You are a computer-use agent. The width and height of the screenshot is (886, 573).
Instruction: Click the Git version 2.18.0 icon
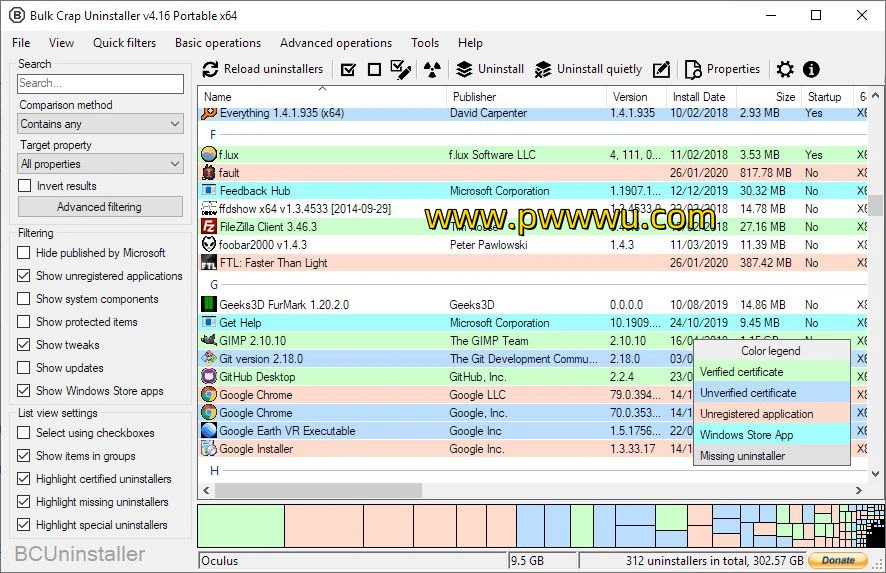[209, 358]
